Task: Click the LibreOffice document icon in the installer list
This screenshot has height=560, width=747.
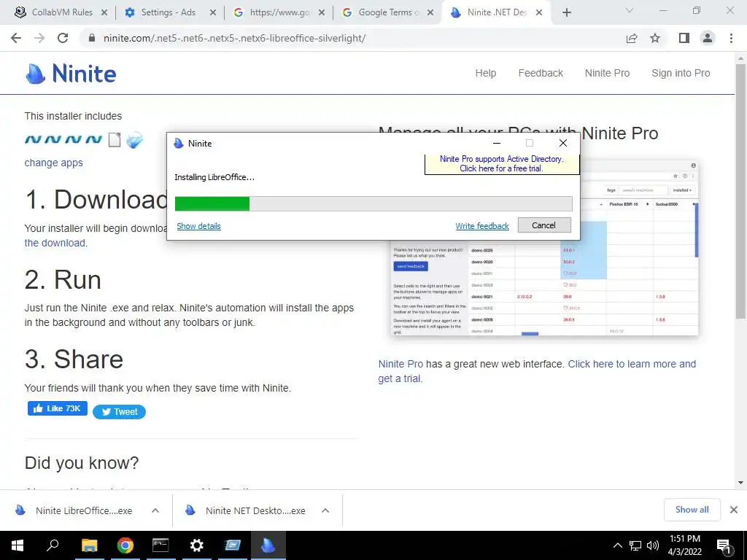Action: (x=115, y=139)
